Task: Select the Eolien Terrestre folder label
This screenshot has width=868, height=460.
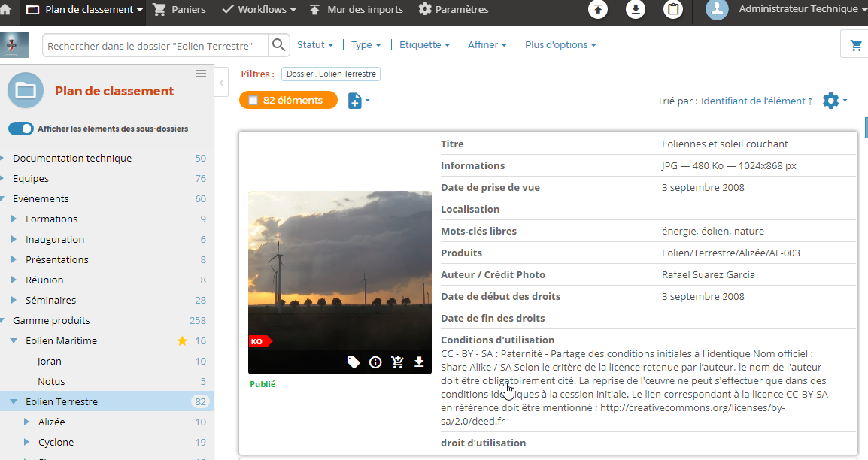Action: tap(62, 402)
